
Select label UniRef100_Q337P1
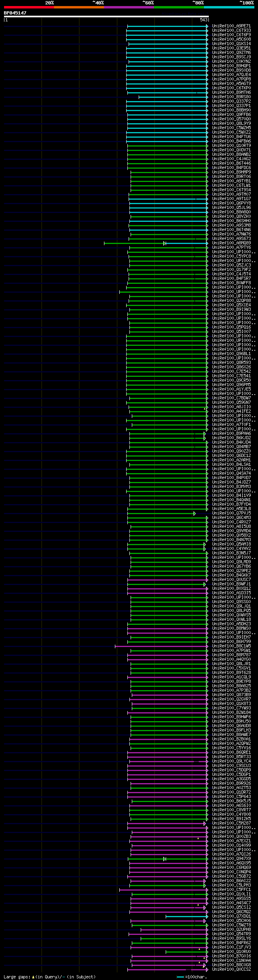pyautogui.click(x=231, y=106)
